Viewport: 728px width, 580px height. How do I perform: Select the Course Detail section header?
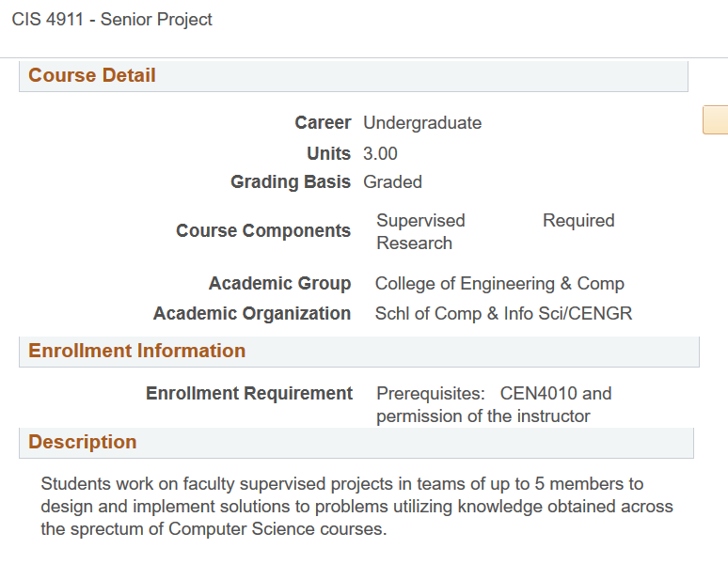(92, 76)
